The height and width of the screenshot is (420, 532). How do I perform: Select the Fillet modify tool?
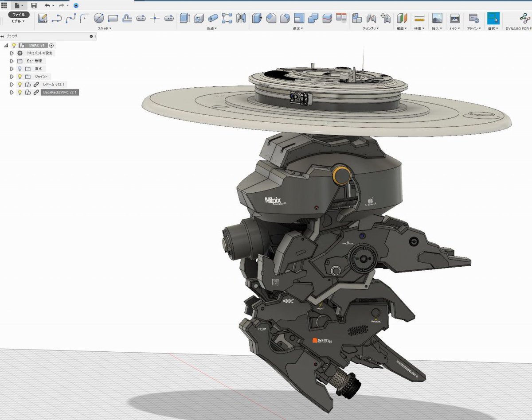pos(285,18)
